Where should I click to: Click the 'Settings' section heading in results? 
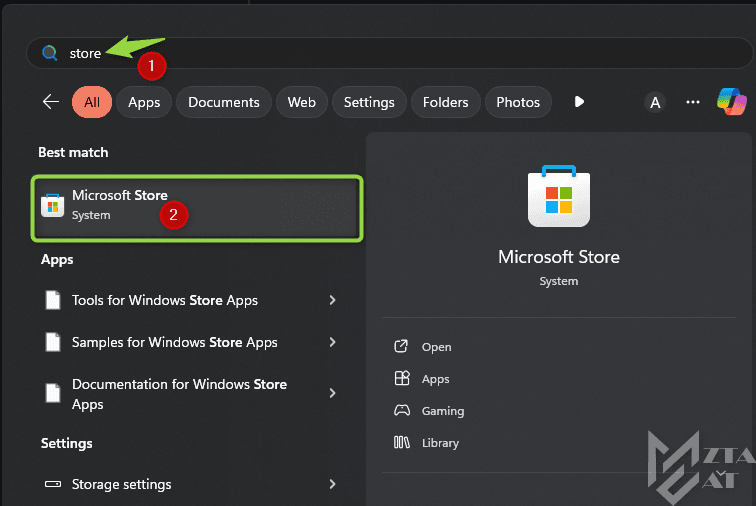coord(67,443)
